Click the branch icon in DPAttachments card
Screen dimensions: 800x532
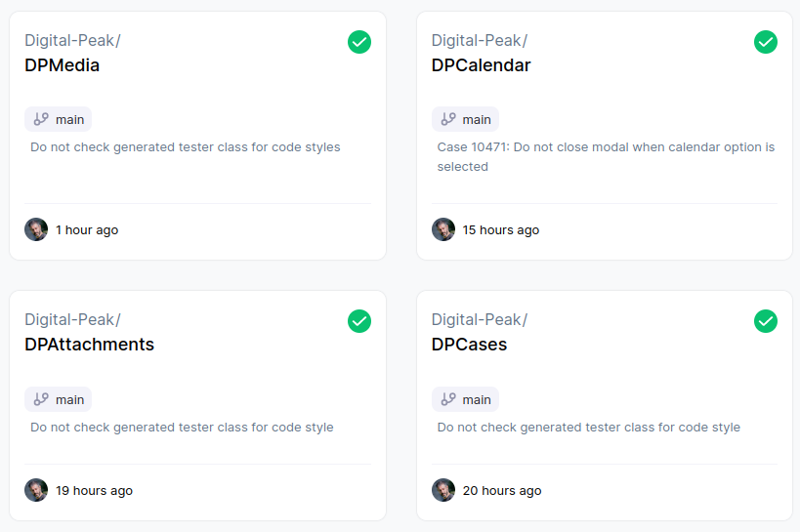tap(41, 399)
